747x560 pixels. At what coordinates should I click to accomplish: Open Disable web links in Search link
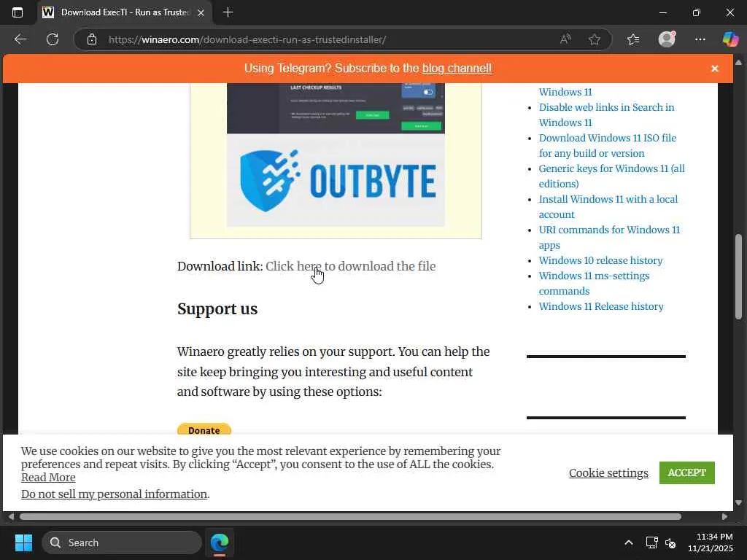(606, 114)
